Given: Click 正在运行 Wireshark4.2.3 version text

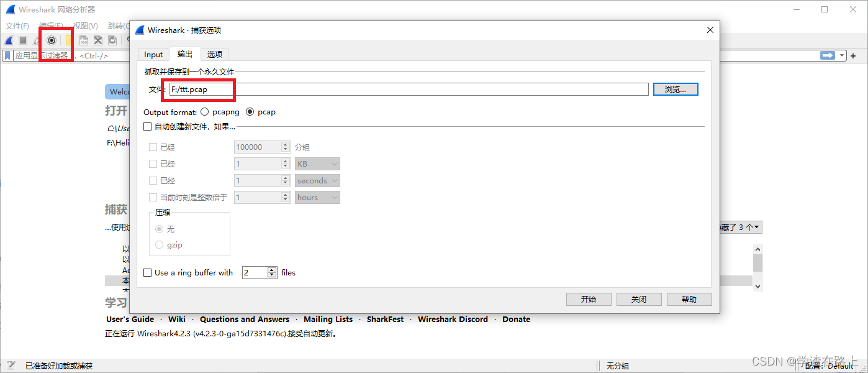Looking at the screenshot, I should 221,334.
